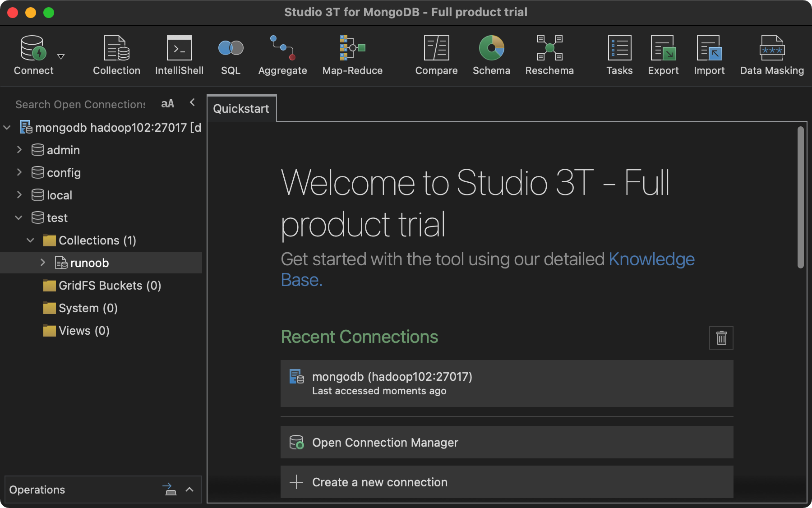Click the mongodb hadoop102:27017 server icon

[26, 127]
